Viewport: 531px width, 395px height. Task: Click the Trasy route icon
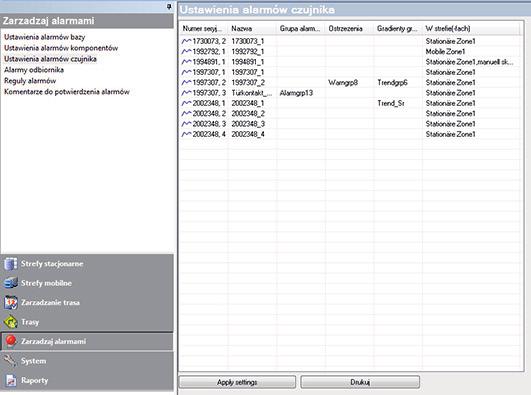pos(10,322)
